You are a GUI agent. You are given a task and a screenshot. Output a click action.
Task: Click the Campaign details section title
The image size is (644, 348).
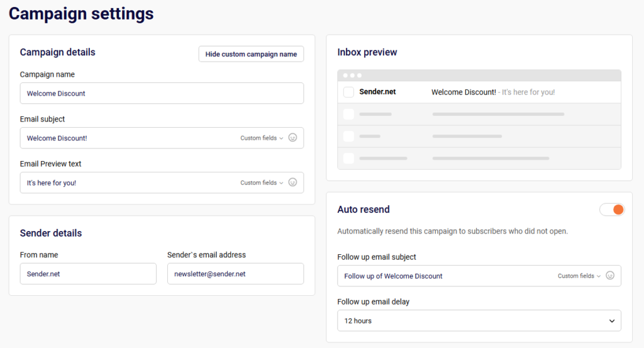coord(57,52)
